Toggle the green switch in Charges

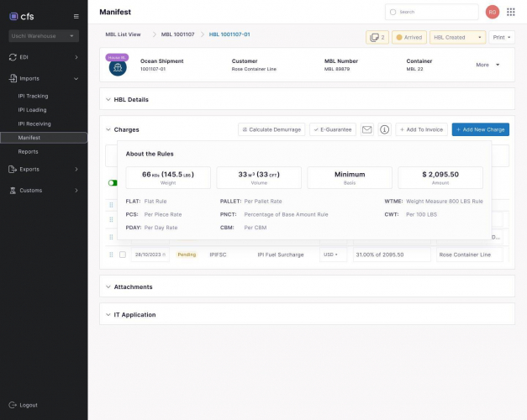coord(113,183)
